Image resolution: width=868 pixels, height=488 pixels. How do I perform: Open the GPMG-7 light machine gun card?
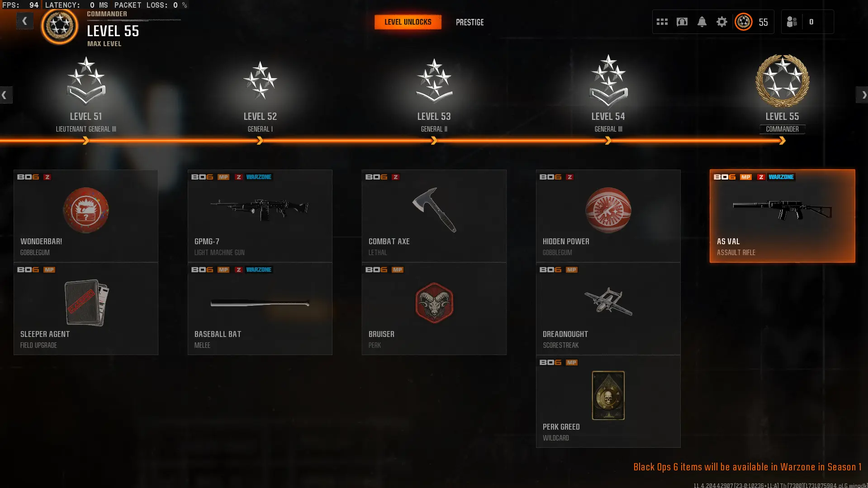(x=260, y=216)
